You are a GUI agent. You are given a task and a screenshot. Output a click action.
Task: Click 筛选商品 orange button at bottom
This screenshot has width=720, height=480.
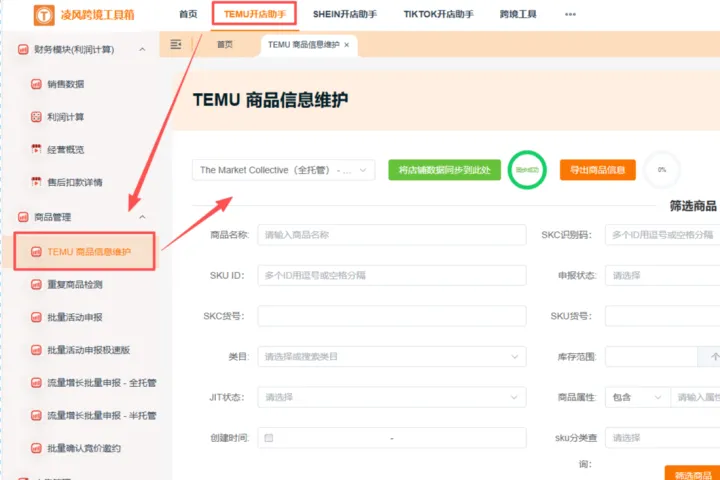(692, 473)
